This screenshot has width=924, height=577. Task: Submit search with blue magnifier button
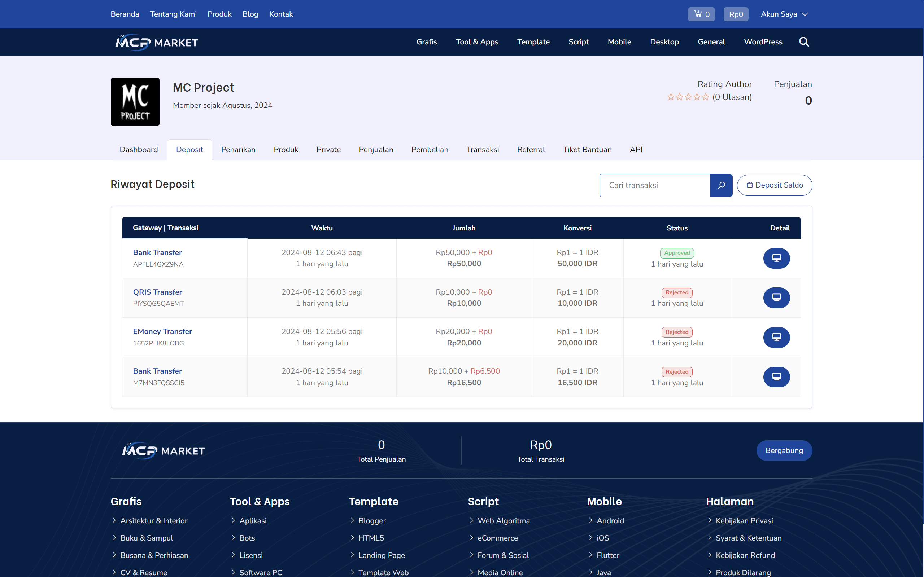[721, 185]
